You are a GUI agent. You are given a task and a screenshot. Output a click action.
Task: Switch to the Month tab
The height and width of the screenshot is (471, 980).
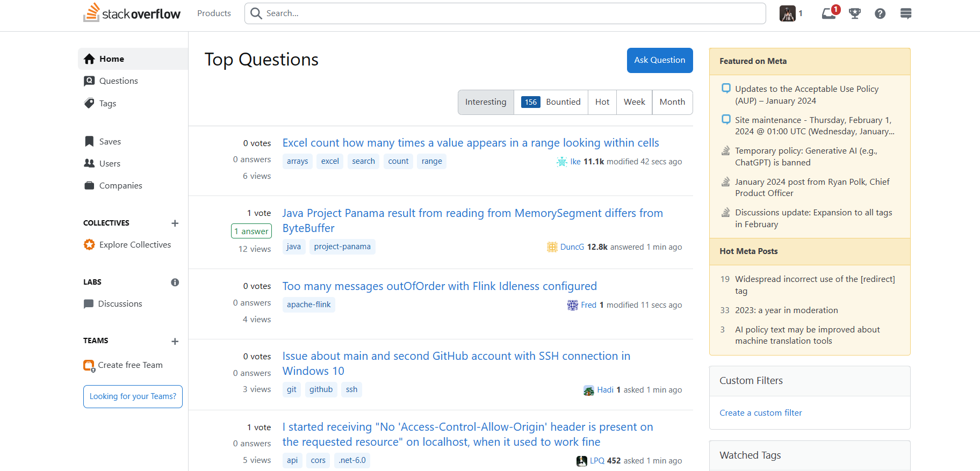[672, 102]
